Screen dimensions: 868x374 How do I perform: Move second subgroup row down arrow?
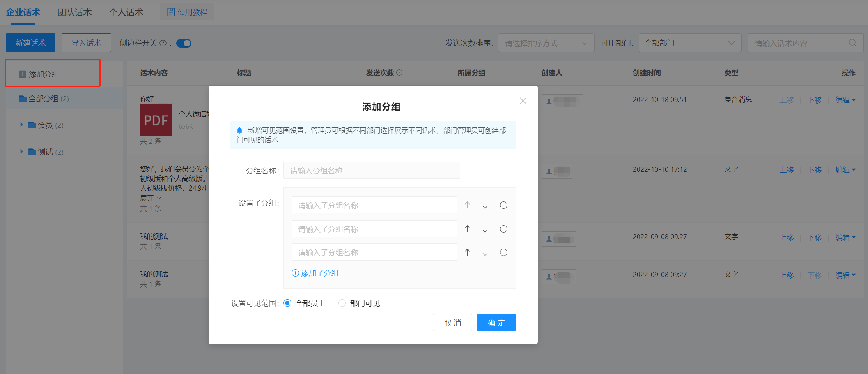[x=485, y=229]
